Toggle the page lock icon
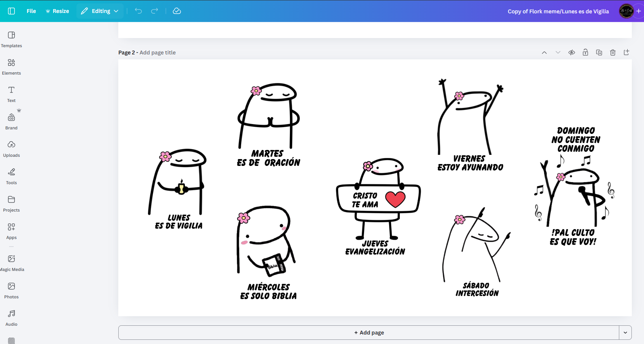The image size is (644, 344). (585, 53)
